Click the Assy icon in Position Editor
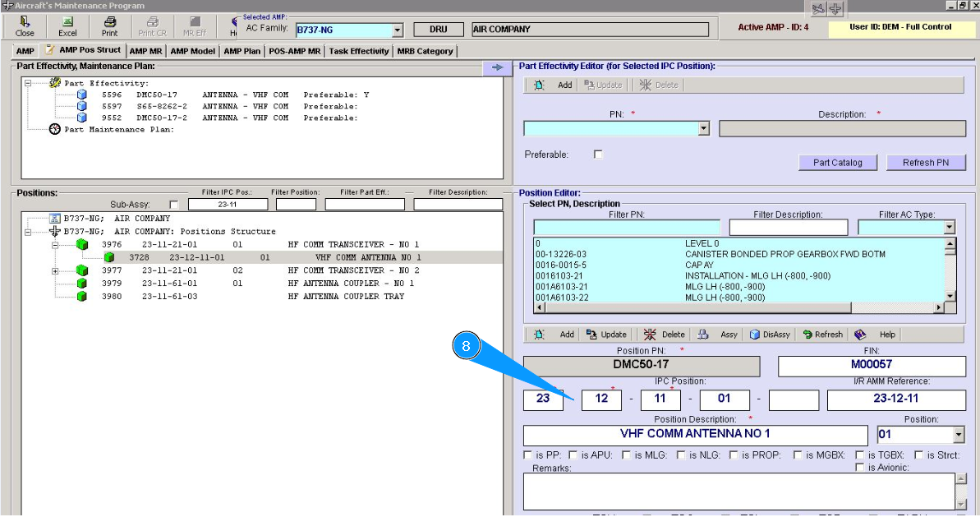Screen dimensions: 980x517 pos(703,335)
